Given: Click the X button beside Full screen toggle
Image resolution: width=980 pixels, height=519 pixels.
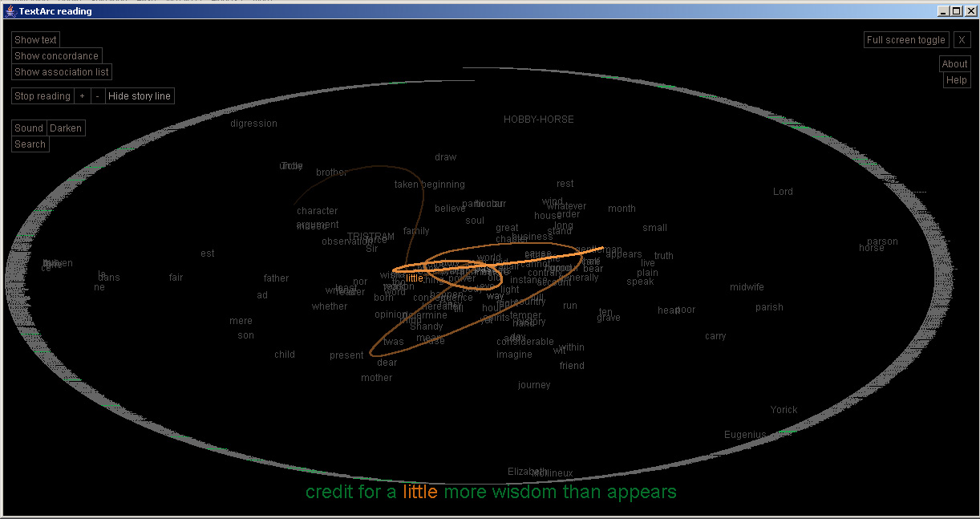Looking at the screenshot, I should [x=962, y=40].
